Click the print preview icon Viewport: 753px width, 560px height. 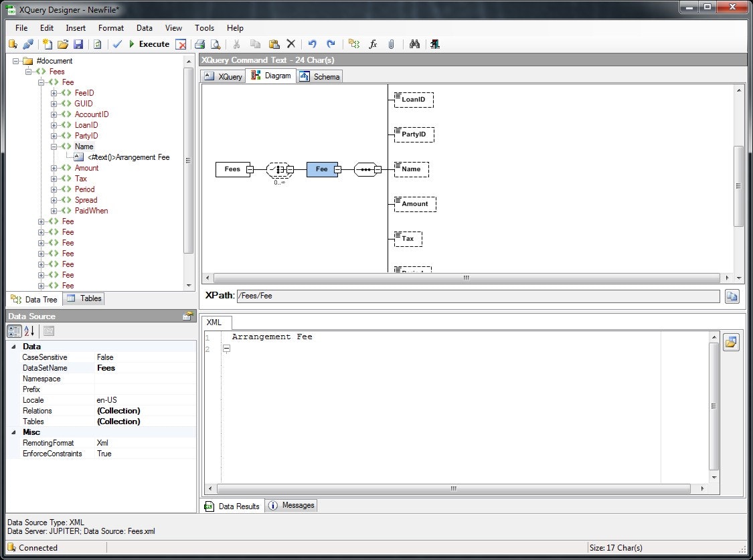pyautogui.click(x=216, y=44)
